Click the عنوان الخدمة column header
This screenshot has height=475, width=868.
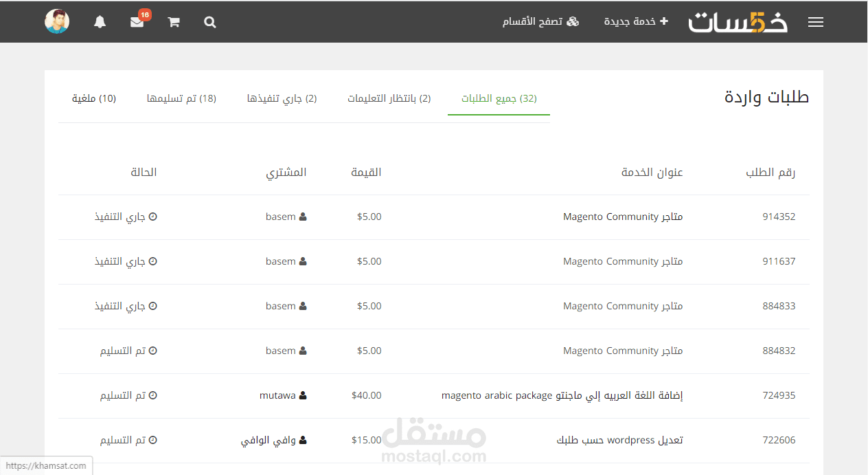click(x=652, y=173)
